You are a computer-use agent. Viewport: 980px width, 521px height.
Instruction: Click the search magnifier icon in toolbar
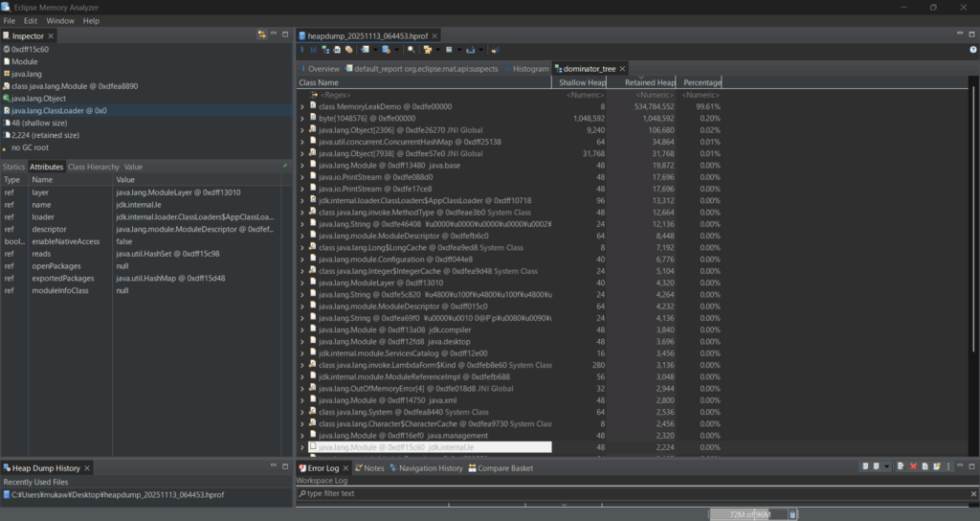point(412,50)
